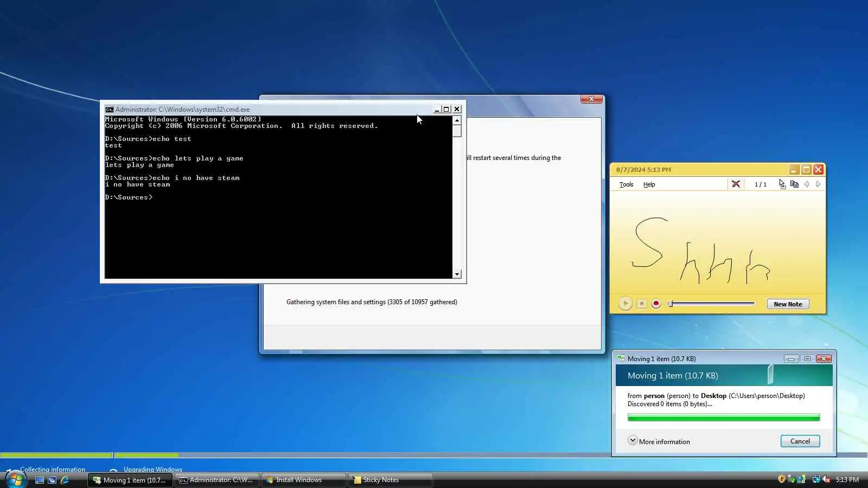
Task: Click the green move progress bar
Action: [724, 418]
